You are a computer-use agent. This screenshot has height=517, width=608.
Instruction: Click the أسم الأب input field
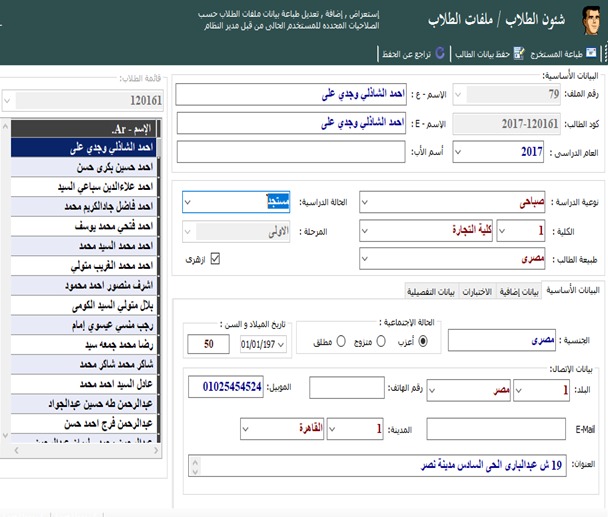point(291,152)
